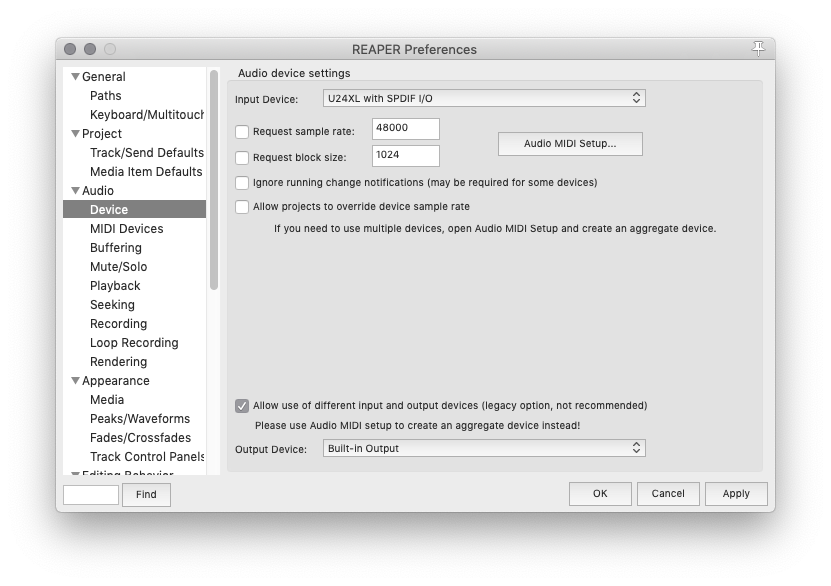This screenshot has height=586, width=831.
Task: Apply the preference changes
Action: tap(736, 494)
